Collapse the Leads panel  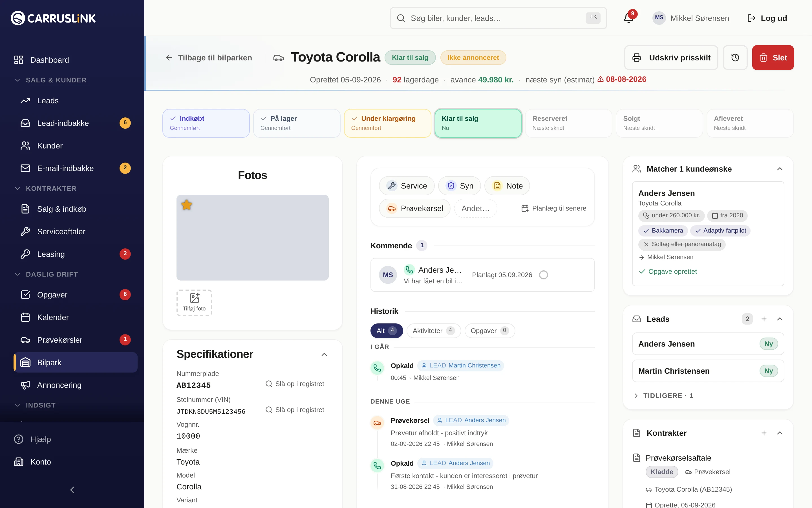pyautogui.click(x=780, y=319)
